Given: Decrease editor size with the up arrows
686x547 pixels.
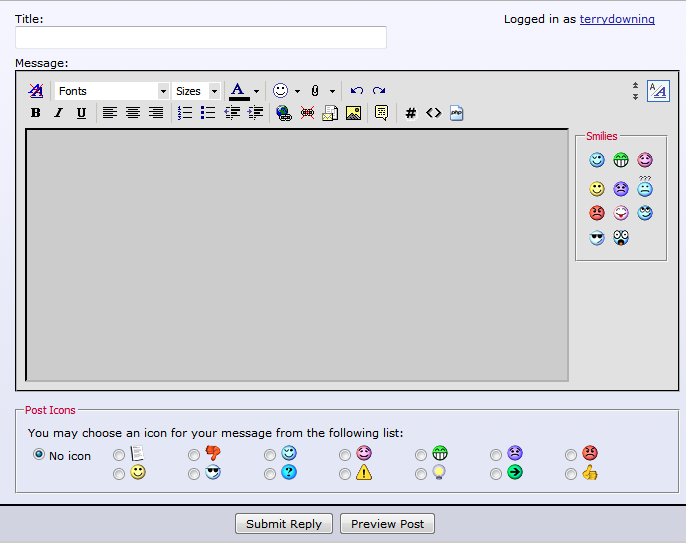Looking at the screenshot, I should [x=635, y=85].
